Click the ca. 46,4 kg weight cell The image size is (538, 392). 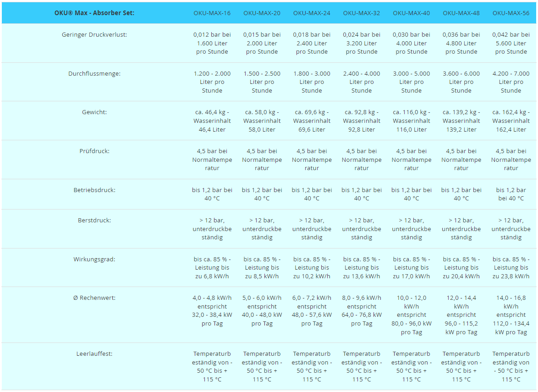pos(212,121)
